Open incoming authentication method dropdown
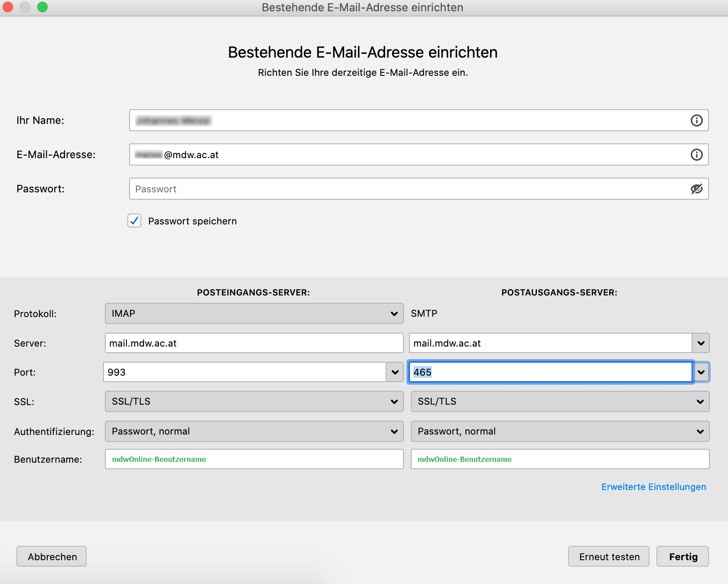The width and height of the screenshot is (728, 584). click(x=254, y=432)
